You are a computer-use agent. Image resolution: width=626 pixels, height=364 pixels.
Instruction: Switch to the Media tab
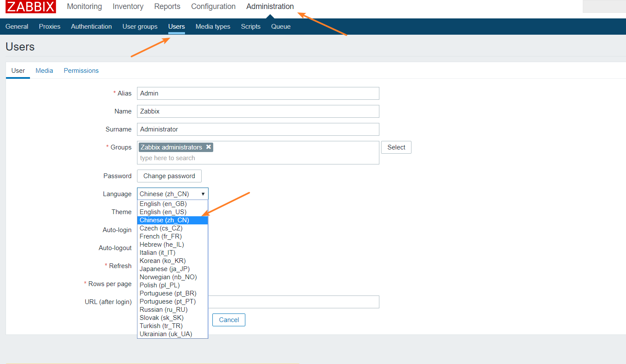44,70
